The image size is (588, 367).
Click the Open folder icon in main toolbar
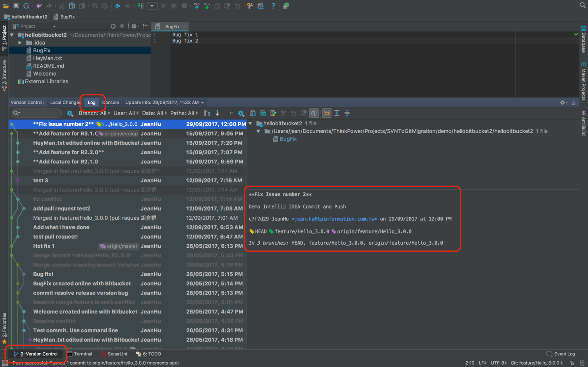click(6, 6)
